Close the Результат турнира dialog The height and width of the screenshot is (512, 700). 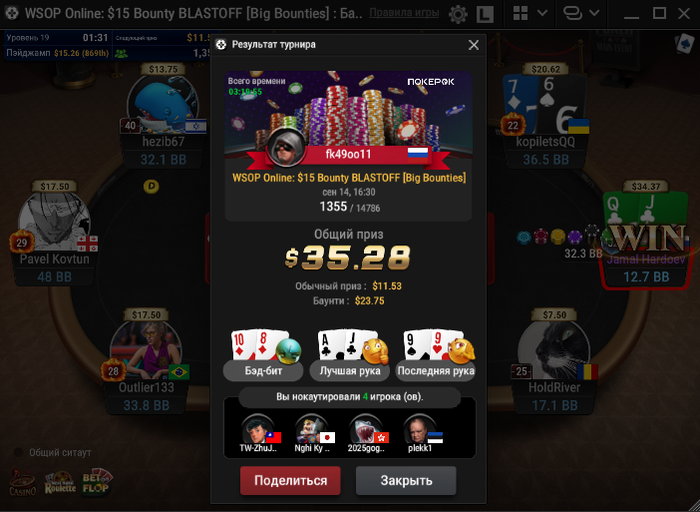pyautogui.click(x=473, y=45)
